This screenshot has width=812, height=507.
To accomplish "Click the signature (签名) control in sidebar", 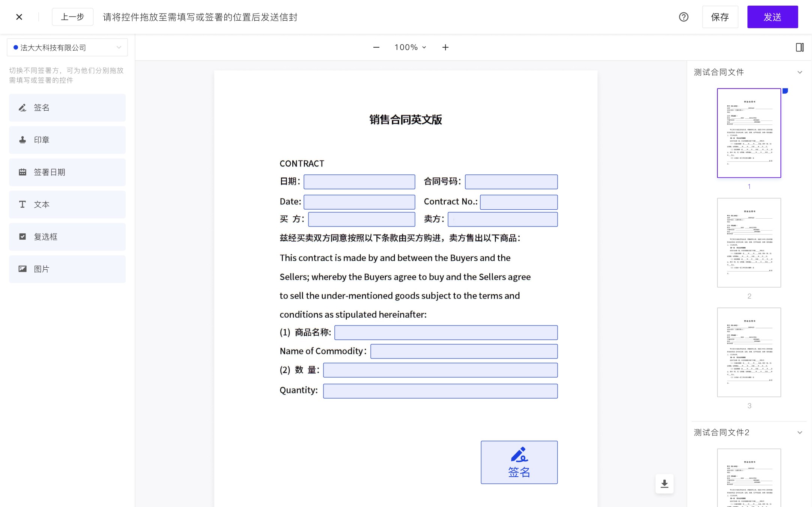I will 67,108.
